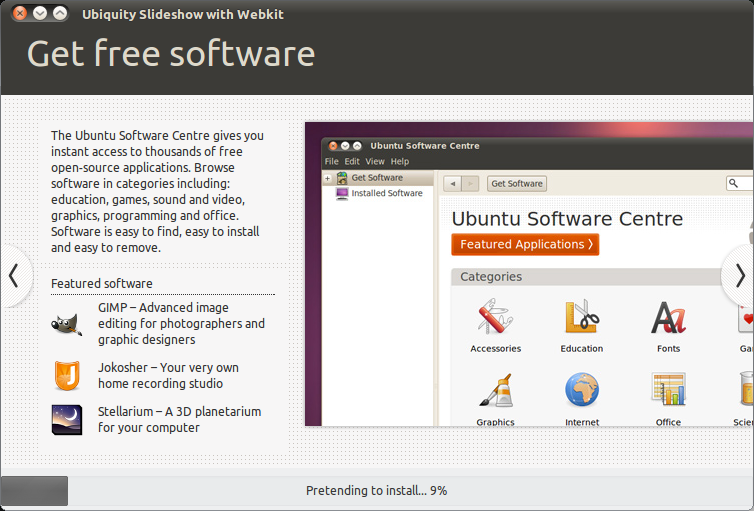Viewport: 754px width, 511px height.
Task: Click the Installed Software monitor icon
Action: pyautogui.click(x=342, y=193)
